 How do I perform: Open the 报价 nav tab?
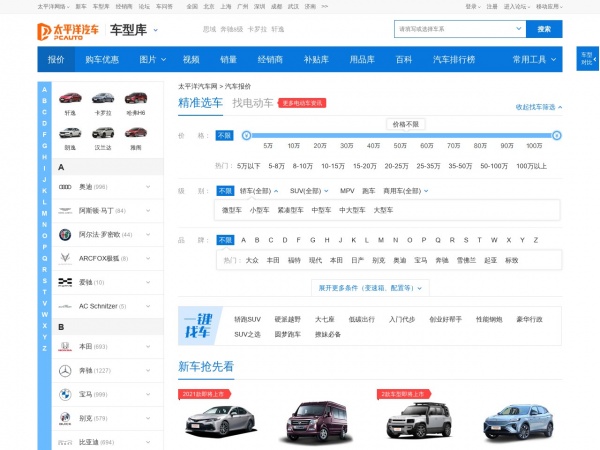pos(56,59)
